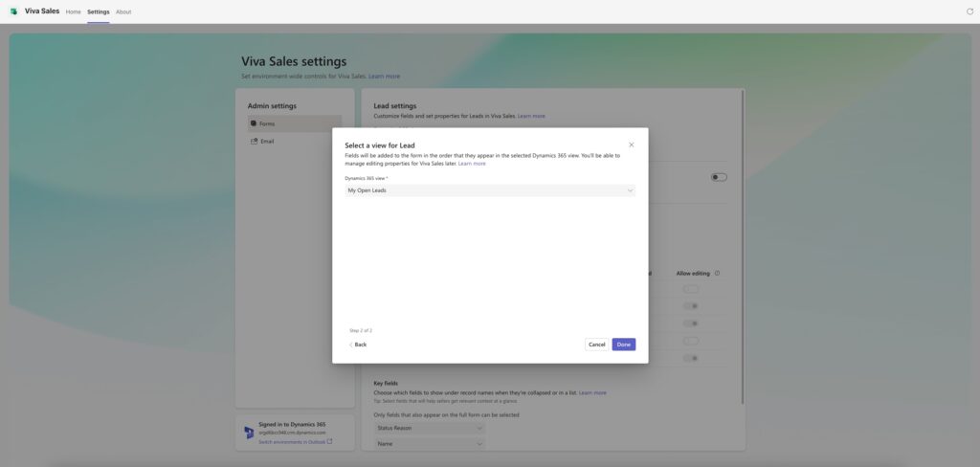Click the Key fields heading

pyautogui.click(x=386, y=383)
